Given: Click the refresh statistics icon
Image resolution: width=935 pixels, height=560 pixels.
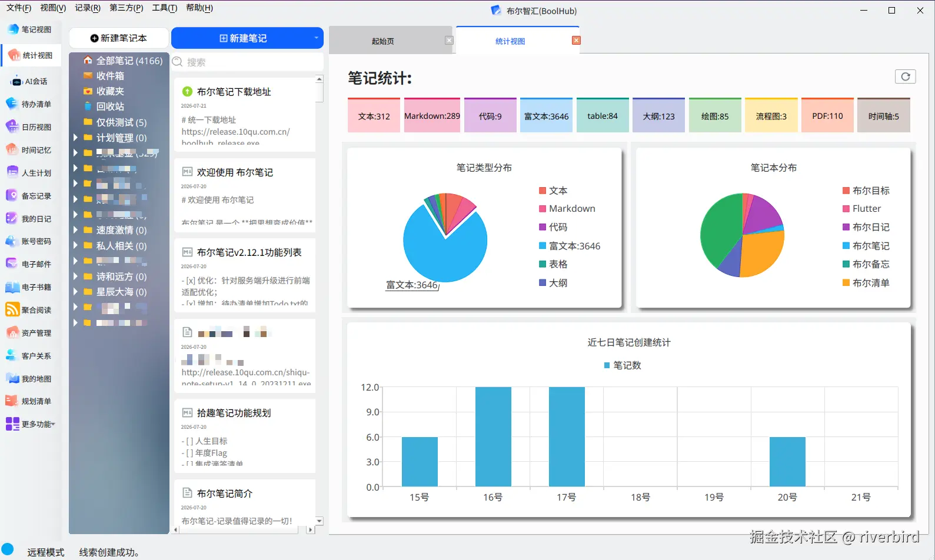Looking at the screenshot, I should pos(906,76).
